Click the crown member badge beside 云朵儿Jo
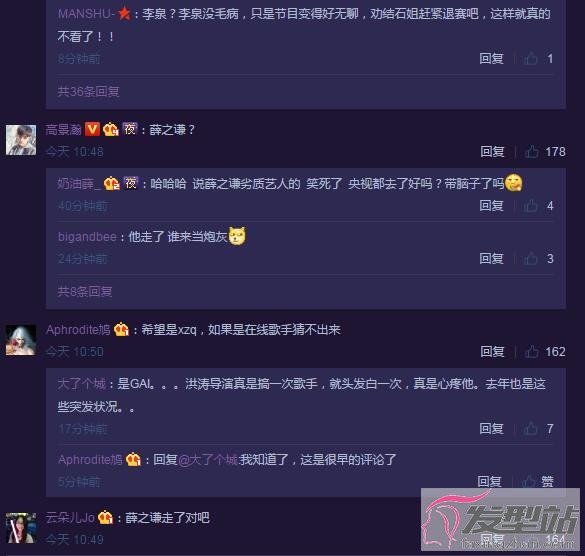Image resolution: width=585 pixels, height=556 pixels. click(105, 518)
